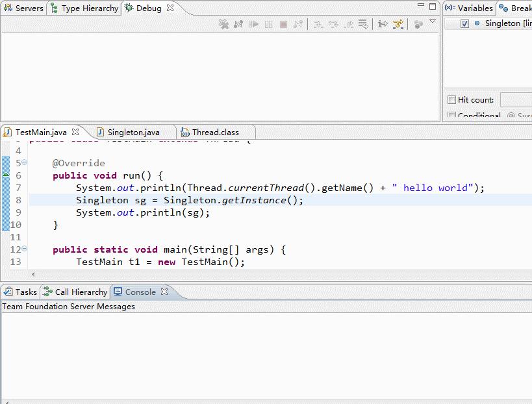Image resolution: width=532 pixels, height=404 pixels.
Task: Click 'Team Foundation Server Messages' console title
Action: (x=69, y=307)
